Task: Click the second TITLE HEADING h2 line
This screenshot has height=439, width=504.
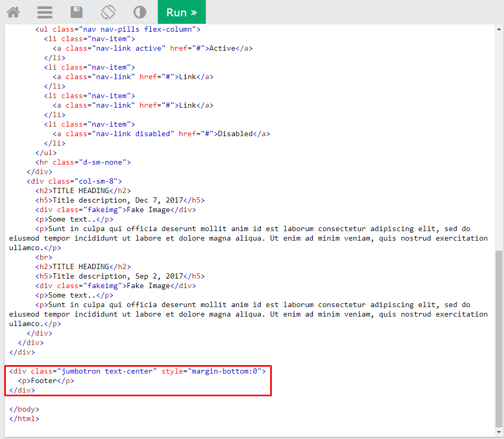Action: [83, 267]
